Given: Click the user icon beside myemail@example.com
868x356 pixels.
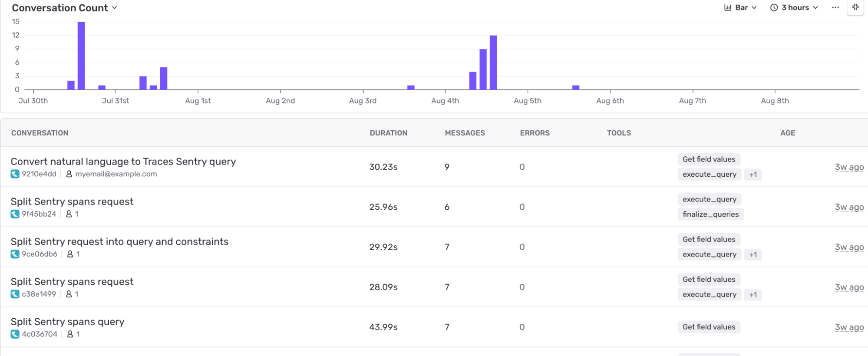Looking at the screenshot, I should coord(69,174).
